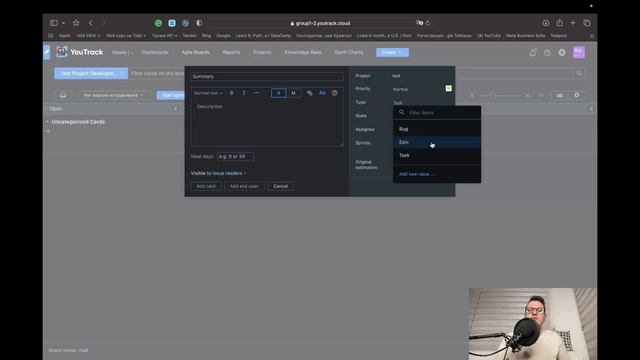This screenshot has height=360, width=640.
Task: Open Reports in top navigation
Action: [x=231, y=52]
